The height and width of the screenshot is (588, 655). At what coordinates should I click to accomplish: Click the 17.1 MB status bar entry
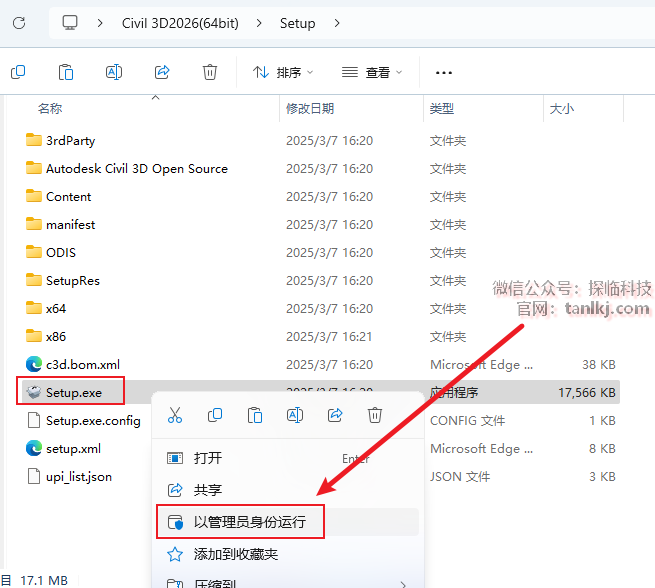44,580
